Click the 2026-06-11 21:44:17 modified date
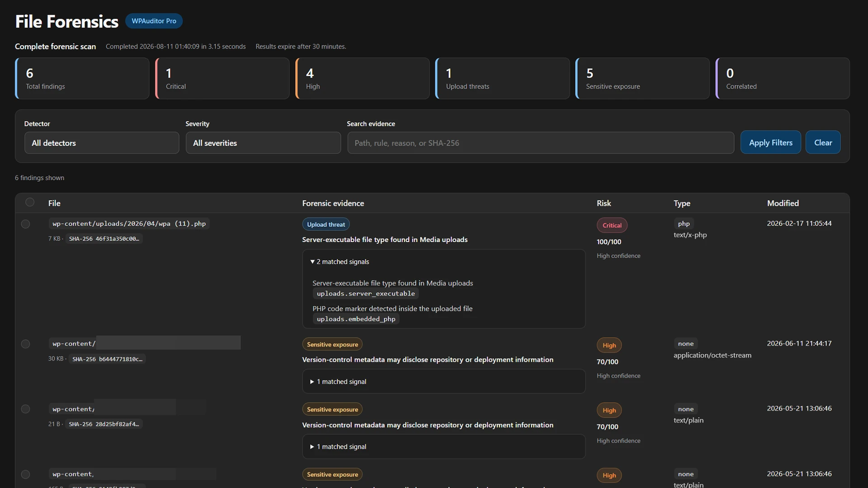The width and height of the screenshot is (868, 488). [799, 343]
